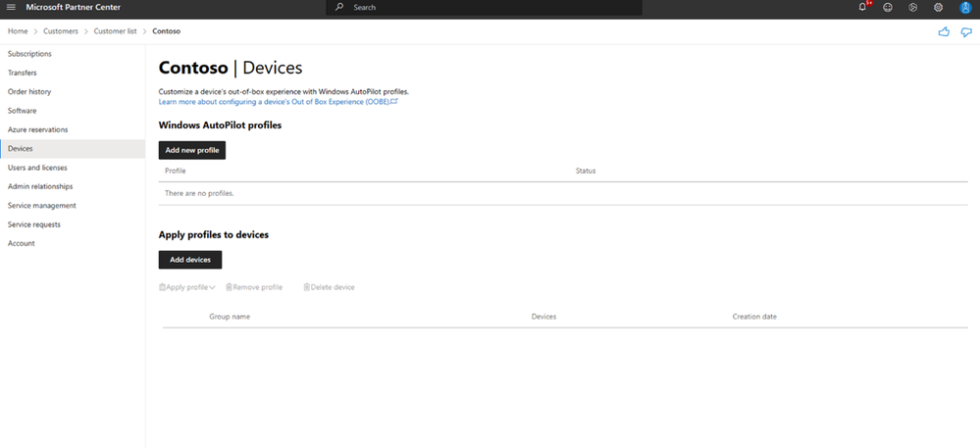Image resolution: width=980 pixels, height=448 pixels.
Task: Open the Learn more about OOBE link
Action: tap(279, 101)
